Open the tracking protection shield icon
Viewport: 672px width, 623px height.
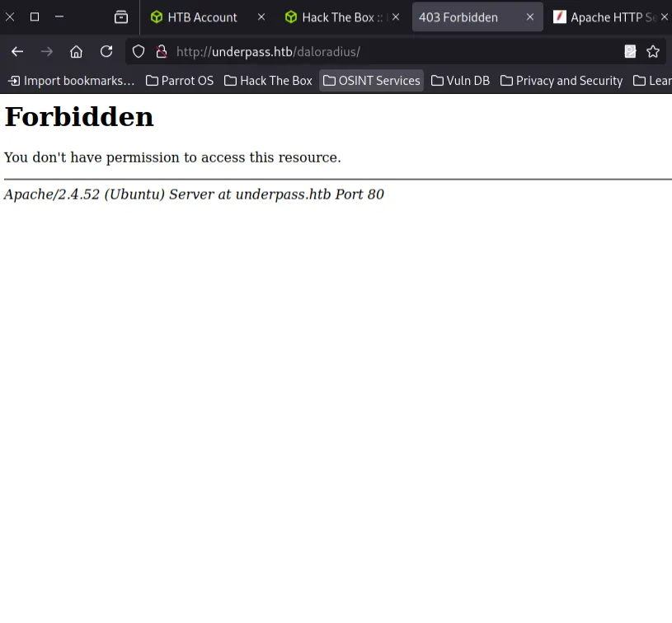tap(139, 52)
